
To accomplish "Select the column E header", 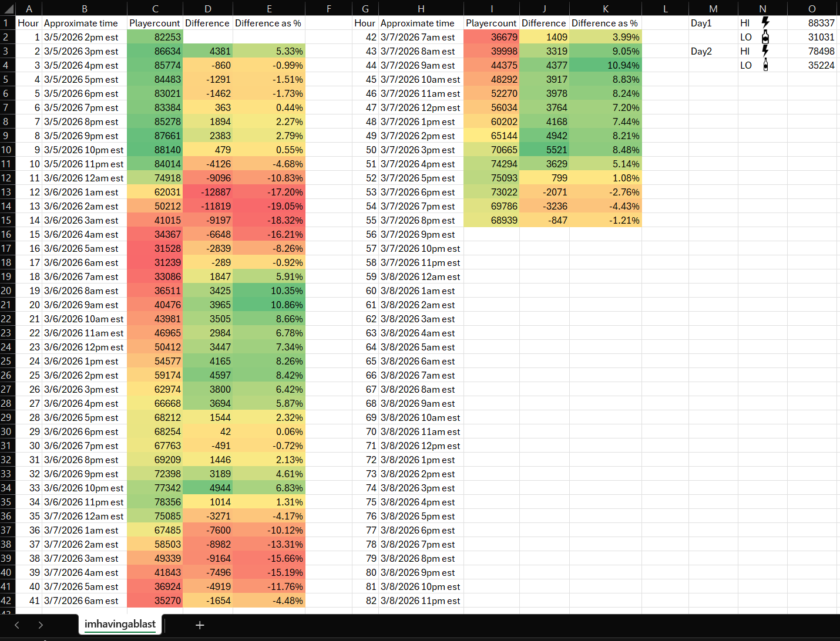I will (x=269, y=8).
